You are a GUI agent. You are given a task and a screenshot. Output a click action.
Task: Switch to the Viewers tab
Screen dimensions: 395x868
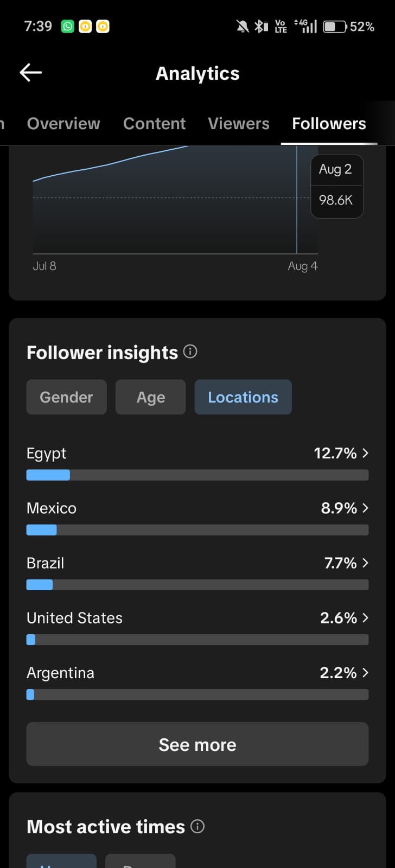(239, 124)
